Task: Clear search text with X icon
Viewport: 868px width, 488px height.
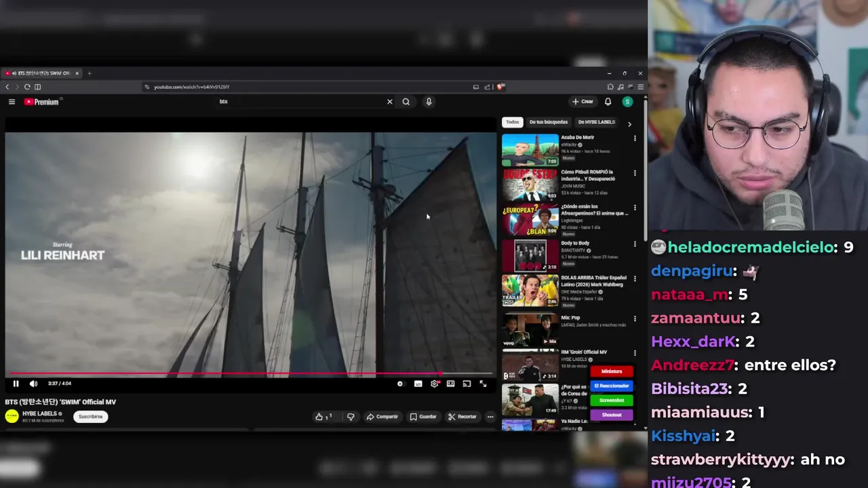Action: [x=389, y=102]
